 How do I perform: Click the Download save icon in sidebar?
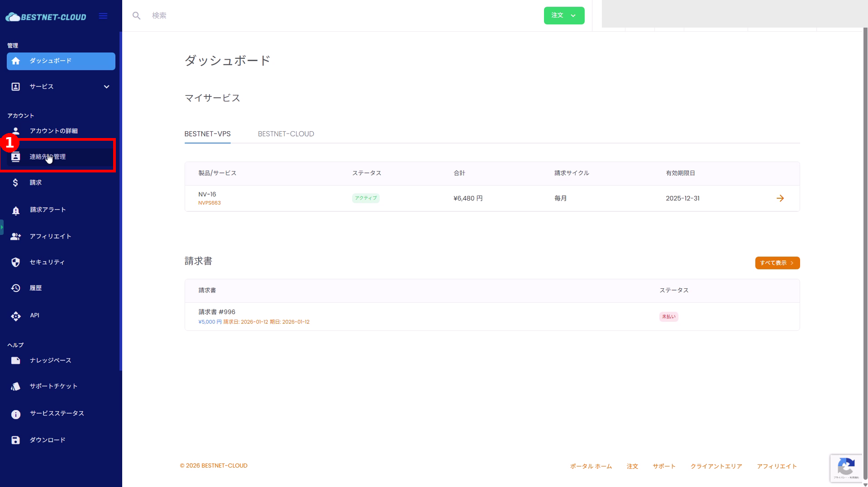[x=16, y=440]
